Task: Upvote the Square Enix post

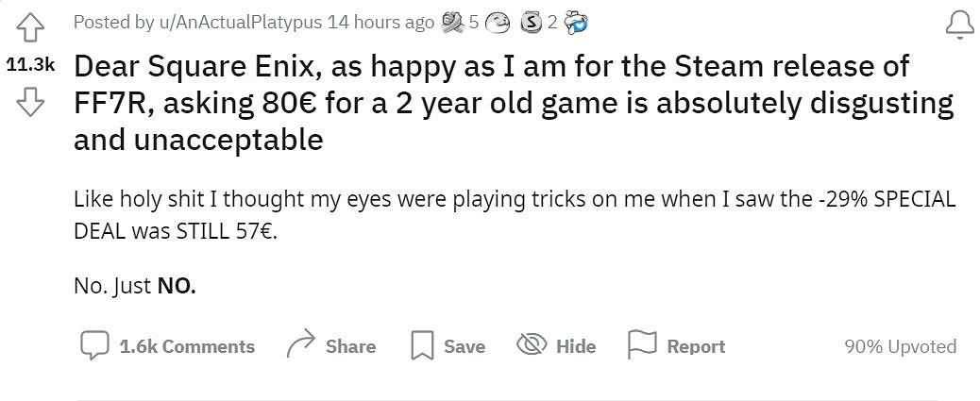Action: 31,29
